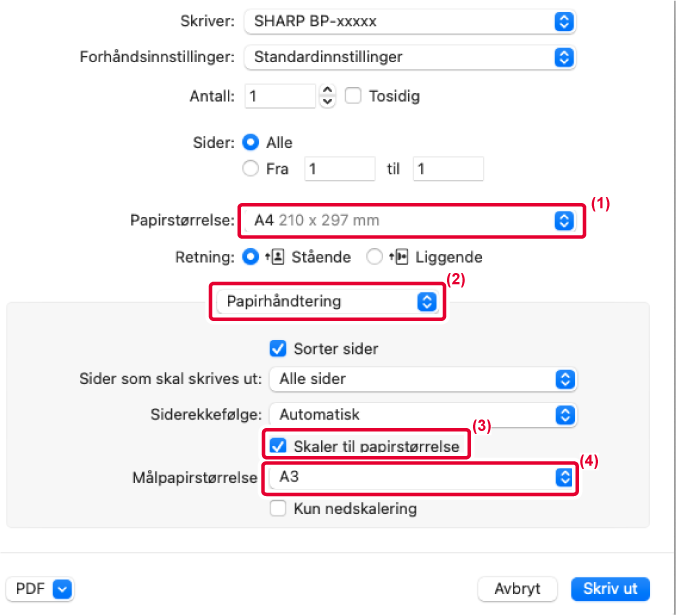Uncheck the Sorter sider checkbox

[x=278, y=349]
